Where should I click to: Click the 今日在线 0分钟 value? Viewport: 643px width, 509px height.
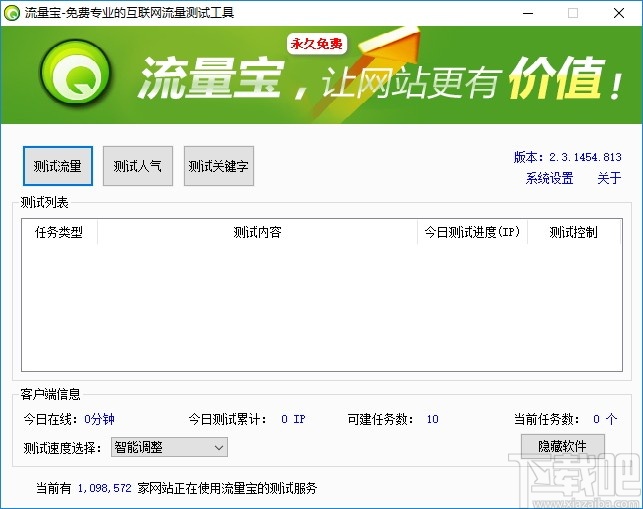[x=99, y=419]
